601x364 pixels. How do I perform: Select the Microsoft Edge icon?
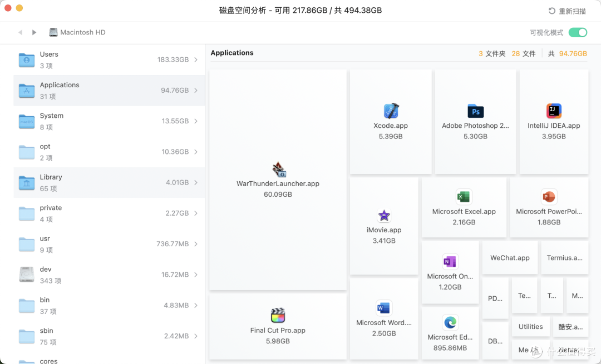click(x=450, y=322)
